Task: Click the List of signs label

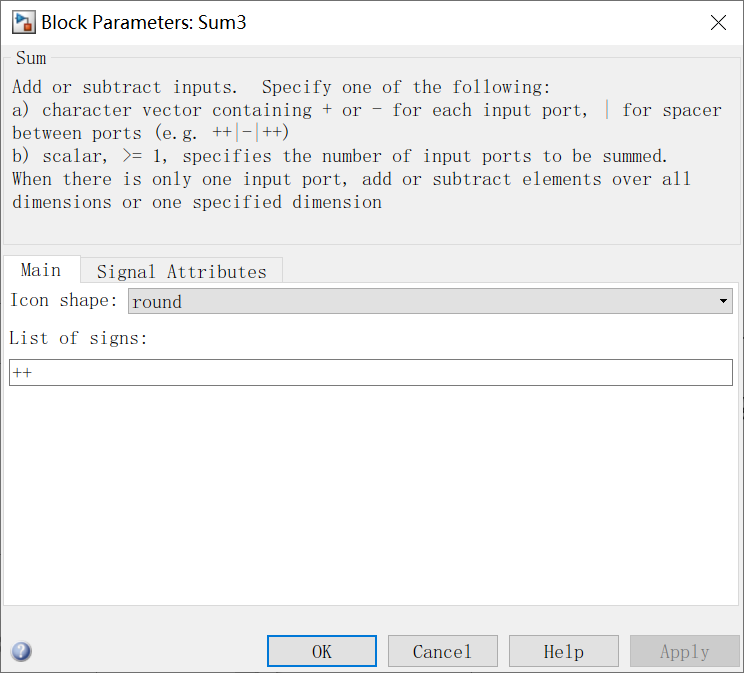Action: click(x=78, y=338)
